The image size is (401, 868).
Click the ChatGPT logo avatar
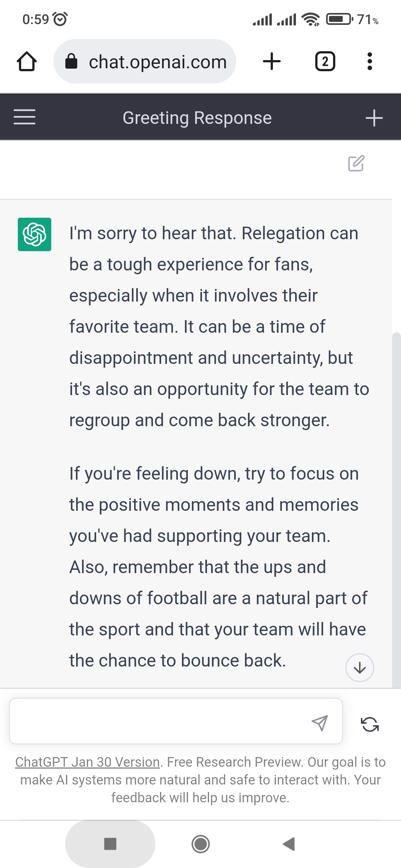[35, 234]
